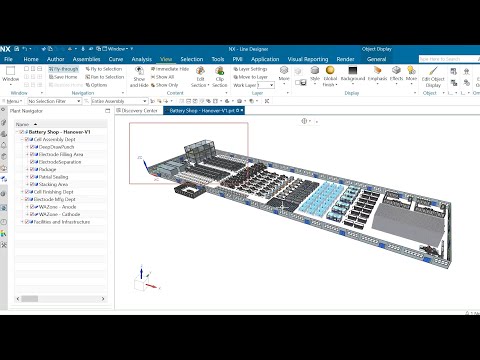Image resolution: width=480 pixels, height=360 pixels.
Task: Click the Undo icon in title bar
Action: 25,49
